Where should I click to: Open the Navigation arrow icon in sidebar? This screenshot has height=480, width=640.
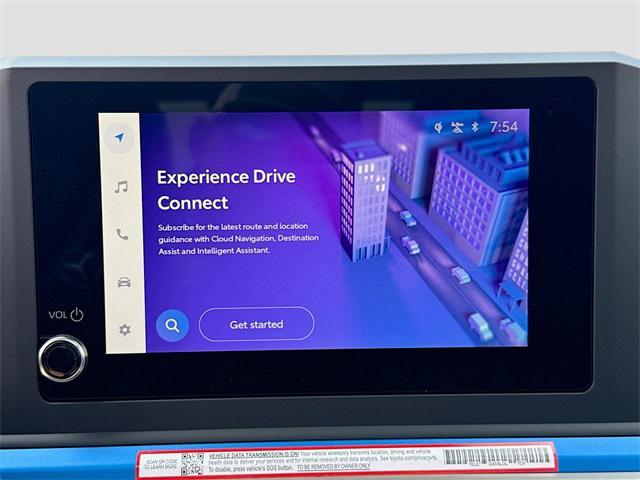click(119, 138)
